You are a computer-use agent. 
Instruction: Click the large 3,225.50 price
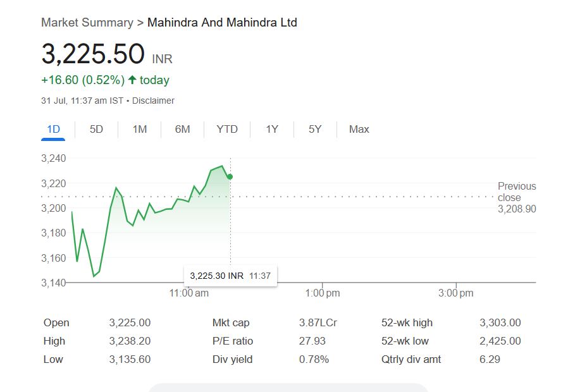tap(93, 54)
